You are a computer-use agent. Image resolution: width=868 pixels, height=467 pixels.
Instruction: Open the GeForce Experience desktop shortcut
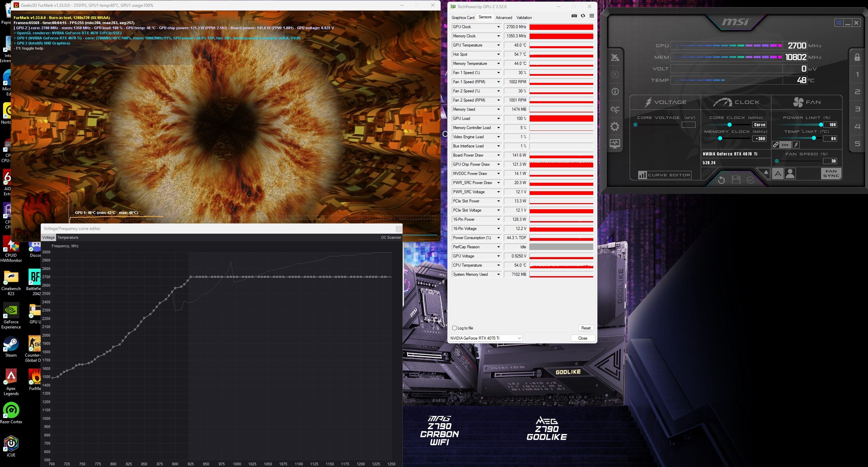tap(11, 316)
